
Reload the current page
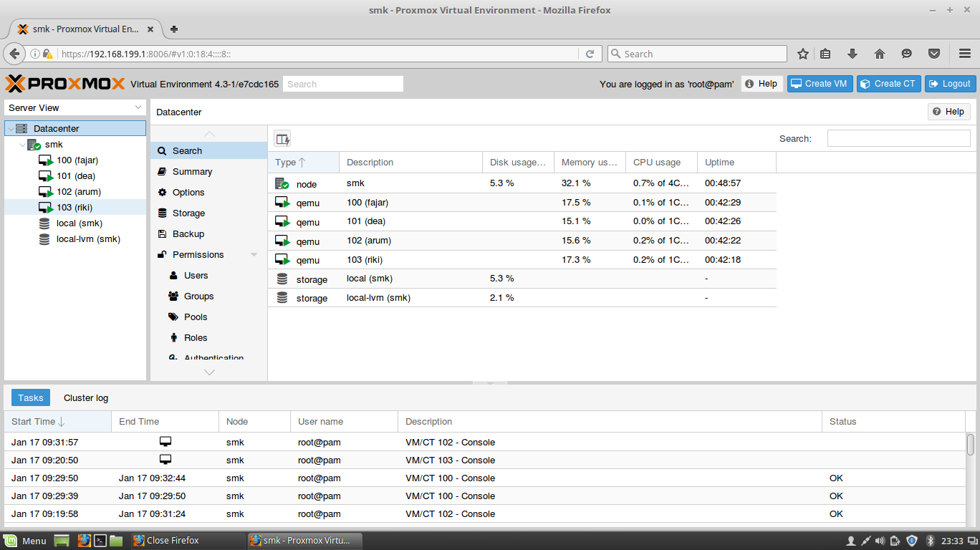(590, 54)
